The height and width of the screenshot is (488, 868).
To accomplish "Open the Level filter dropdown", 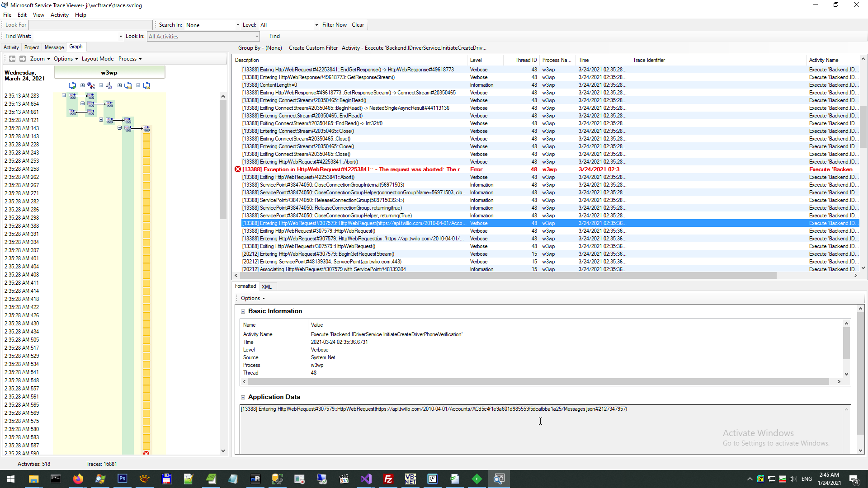I will (x=316, y=25).
